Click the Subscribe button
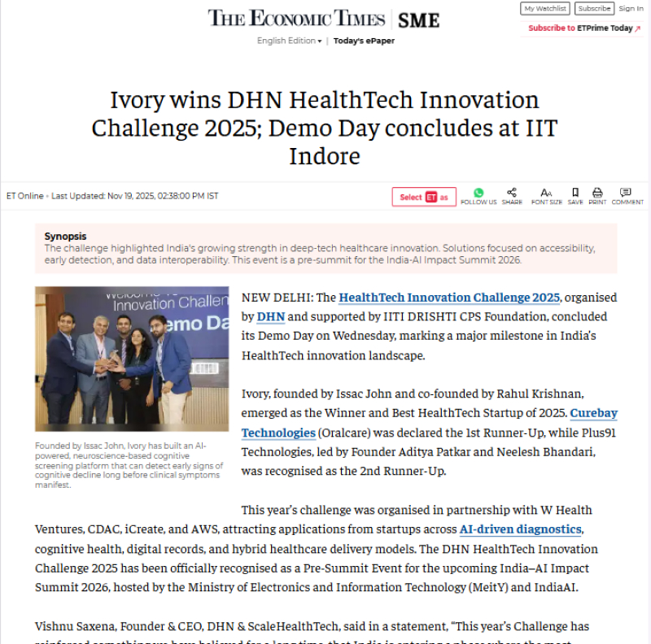Viewport: 651px width, 644px height. (594, 9)
